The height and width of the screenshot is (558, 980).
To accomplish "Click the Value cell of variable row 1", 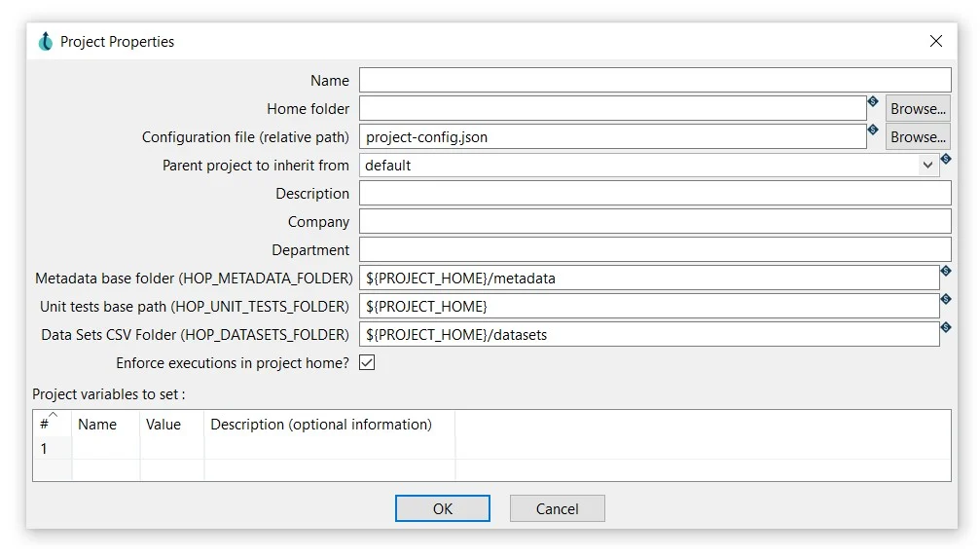I will coord(172,449).
